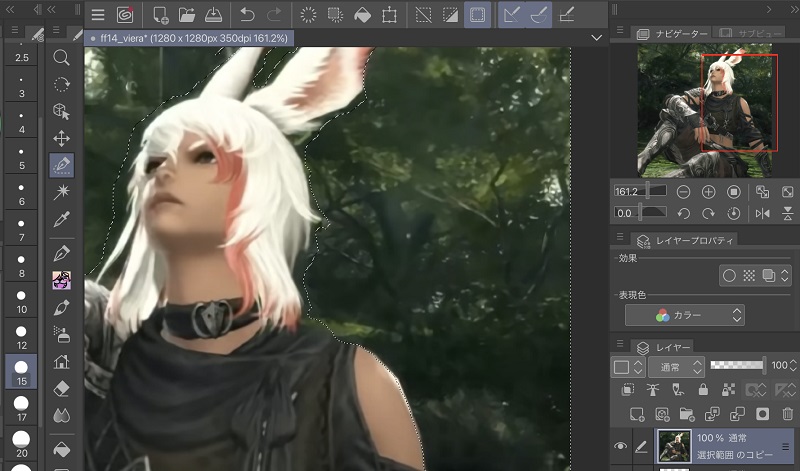The width and height of the screenshot is (800, 471).
Task: Select the house-shaped tool icon
Action: (61, 362)
